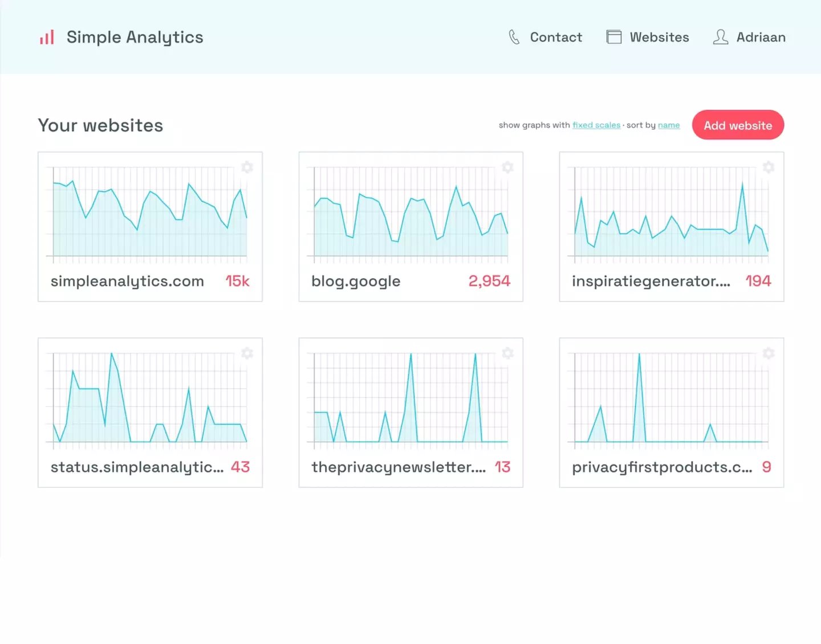Open settings gear on inspiratiegenerator card
The width and height of the screenshot is (821, 644).
click(x=768, y=167)
